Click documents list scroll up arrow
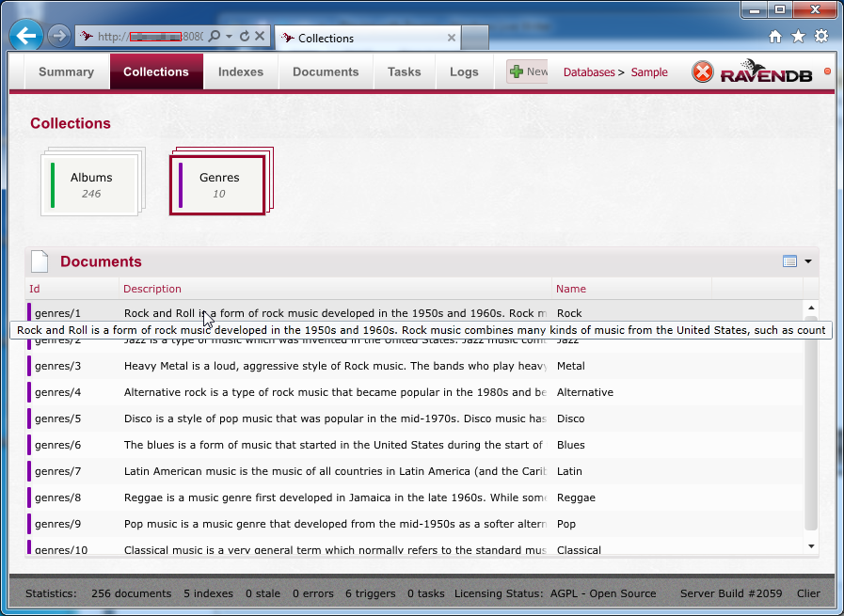The width and height of the screenshot is (844, 616). pyautogui.click(x=811, y=308)
